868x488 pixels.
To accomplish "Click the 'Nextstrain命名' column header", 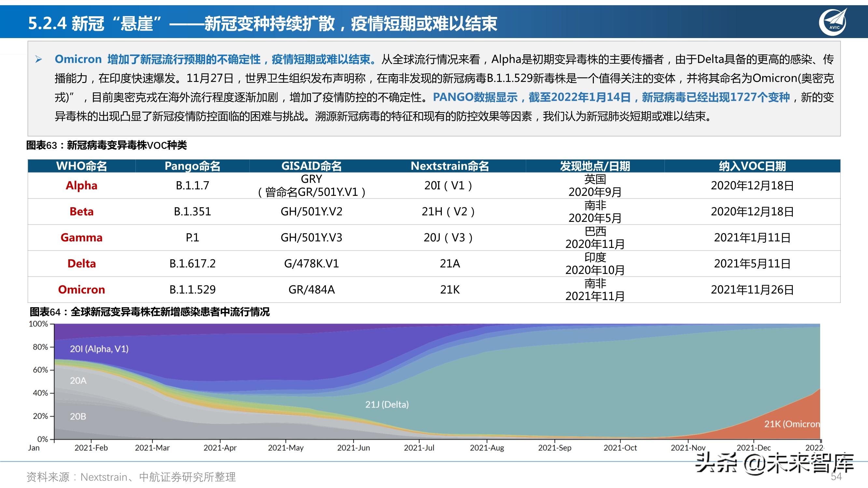I will click(x=450, y=166).
